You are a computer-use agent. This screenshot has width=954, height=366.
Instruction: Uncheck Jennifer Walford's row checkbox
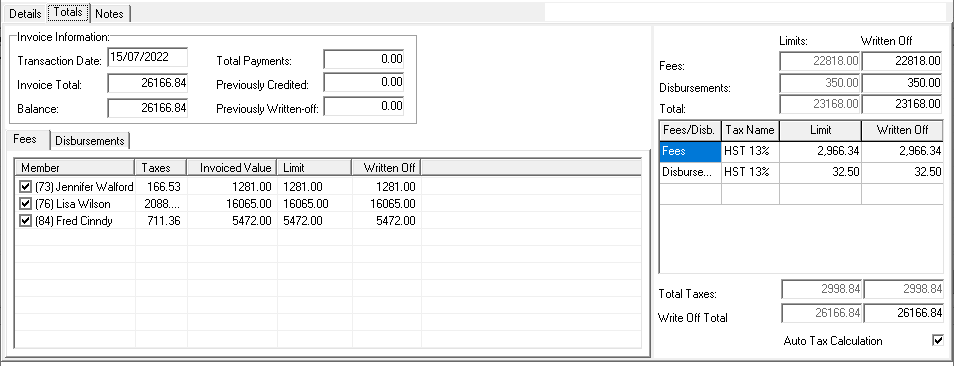(26, 186)
